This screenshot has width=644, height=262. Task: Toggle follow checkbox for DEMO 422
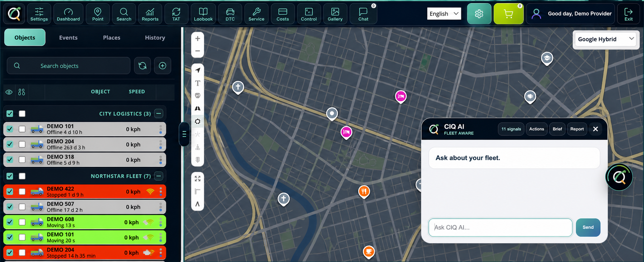[22, 191]
